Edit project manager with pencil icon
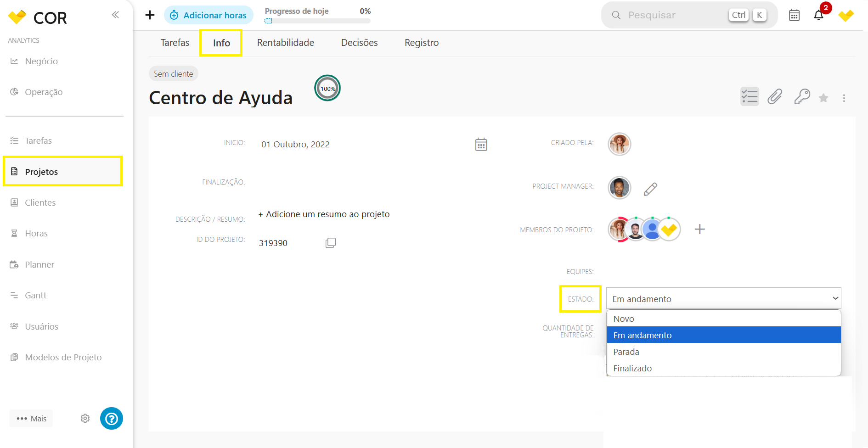The width and height of the screenshot is (868, 448). (650, 189)
